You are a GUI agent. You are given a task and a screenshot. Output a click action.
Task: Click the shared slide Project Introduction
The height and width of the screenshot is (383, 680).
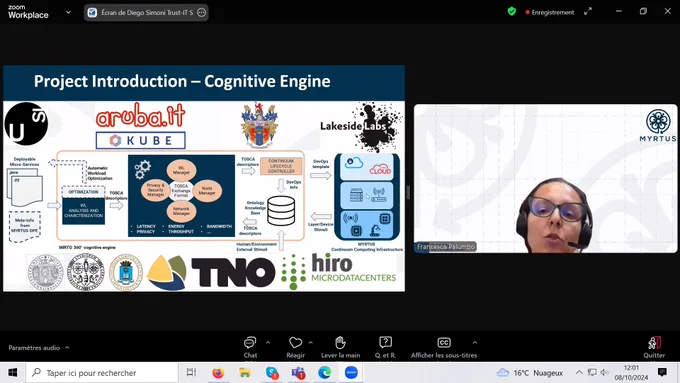pos(204,178)
